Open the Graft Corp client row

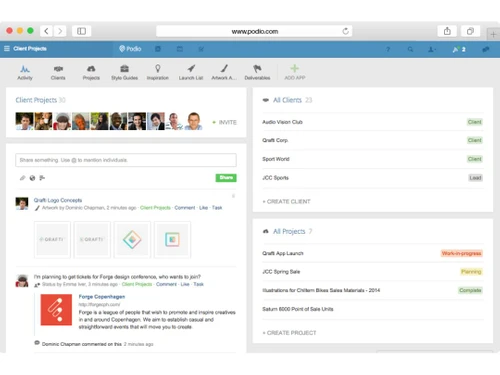point(372,140)
